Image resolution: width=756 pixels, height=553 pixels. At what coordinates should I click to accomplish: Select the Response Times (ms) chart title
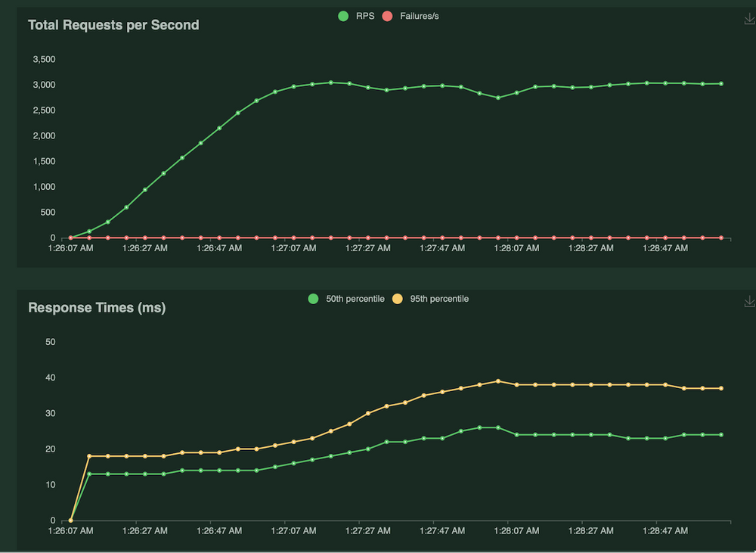coord(97,308)
